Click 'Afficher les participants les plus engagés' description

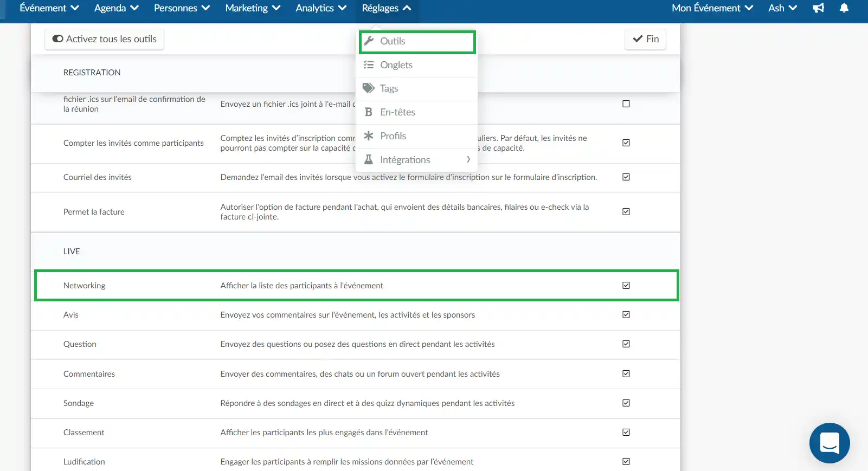point(324,433)
